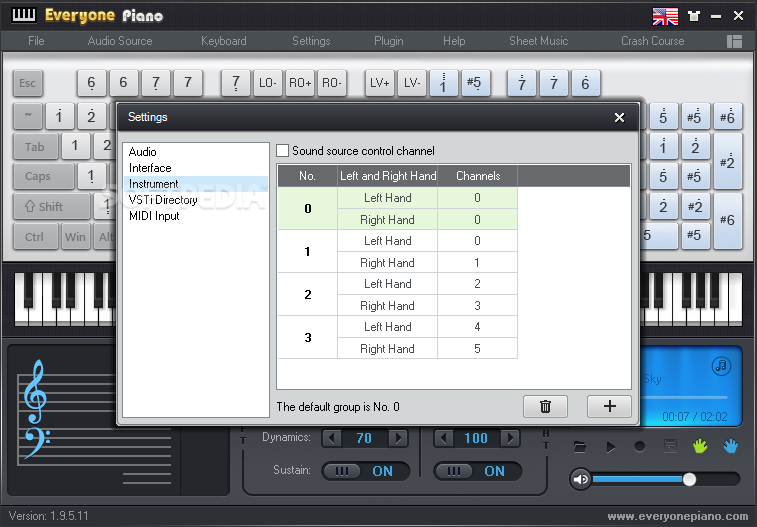Open a file with the folder icon

580,447
